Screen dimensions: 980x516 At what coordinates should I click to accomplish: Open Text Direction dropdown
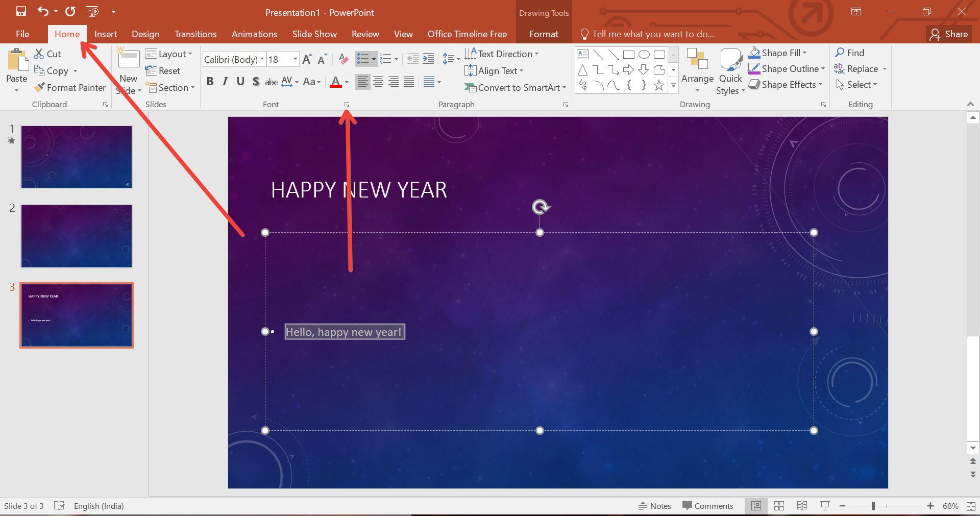coord(502,54)
